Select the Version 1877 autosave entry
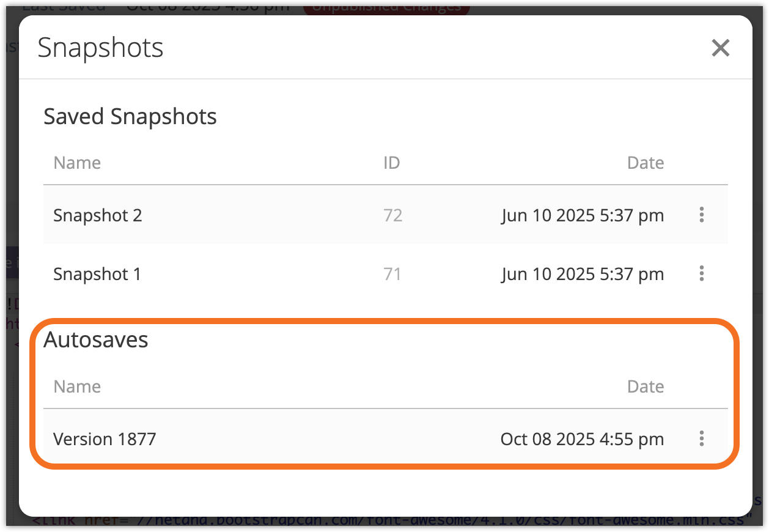 [x=105, y=439]
